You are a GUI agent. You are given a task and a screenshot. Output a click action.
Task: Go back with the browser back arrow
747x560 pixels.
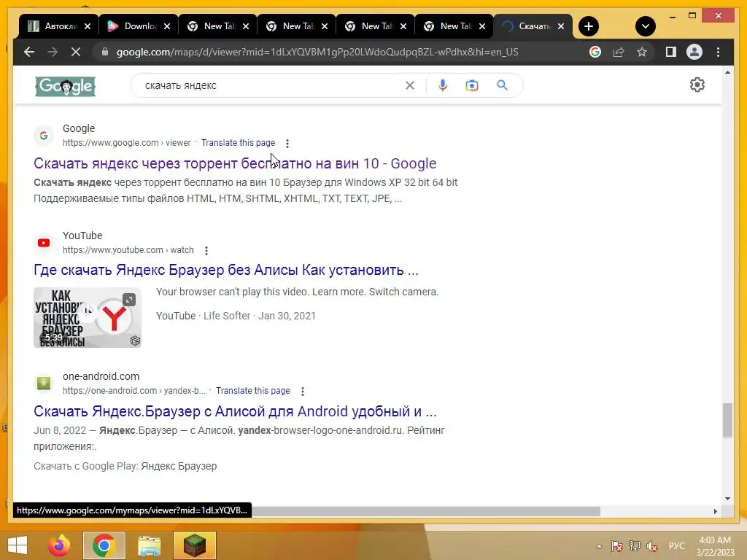29,52
